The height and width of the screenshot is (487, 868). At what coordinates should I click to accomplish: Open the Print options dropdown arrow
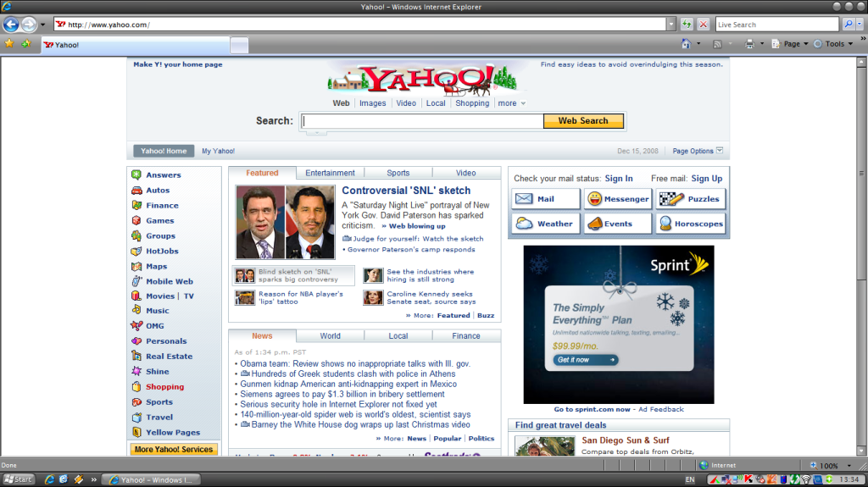pyautogui.click(x=762, y=44)
